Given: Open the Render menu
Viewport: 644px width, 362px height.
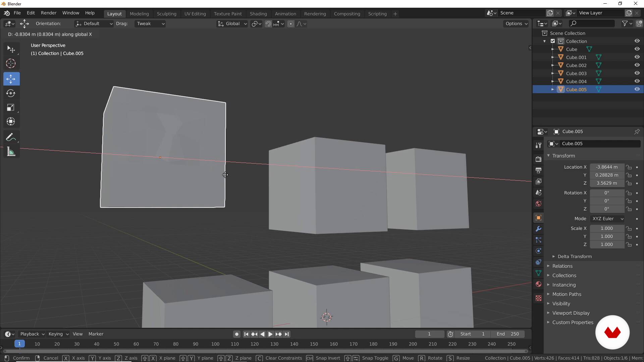Looking at the screenshot, I should click(x=49, y=13).
